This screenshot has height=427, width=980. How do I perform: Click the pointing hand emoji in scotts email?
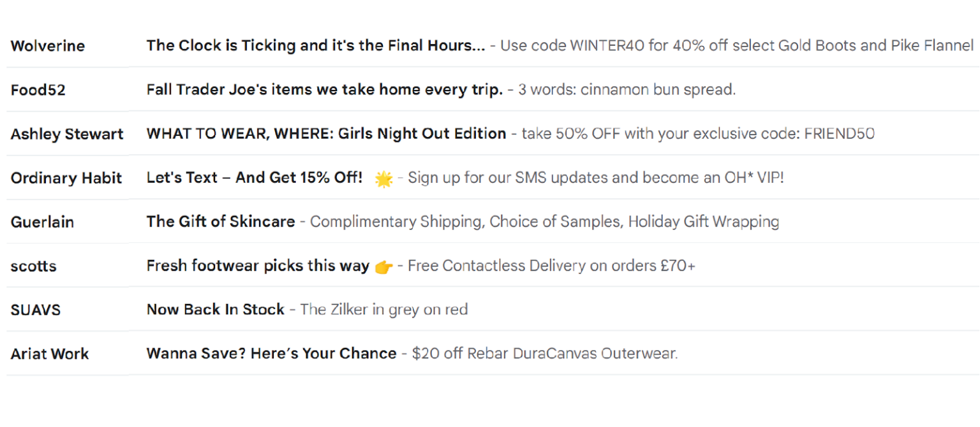pos(383,266)
